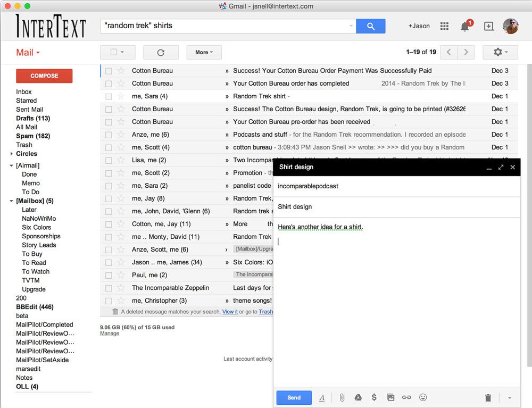Insert a photo in the compose window
The image size is (532, 408).
click(390, 397)
